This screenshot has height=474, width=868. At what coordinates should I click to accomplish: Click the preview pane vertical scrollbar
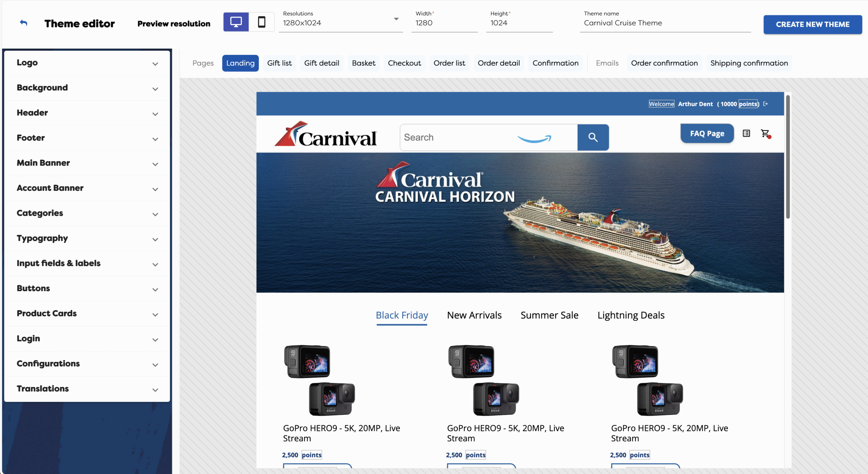[788, 157]
